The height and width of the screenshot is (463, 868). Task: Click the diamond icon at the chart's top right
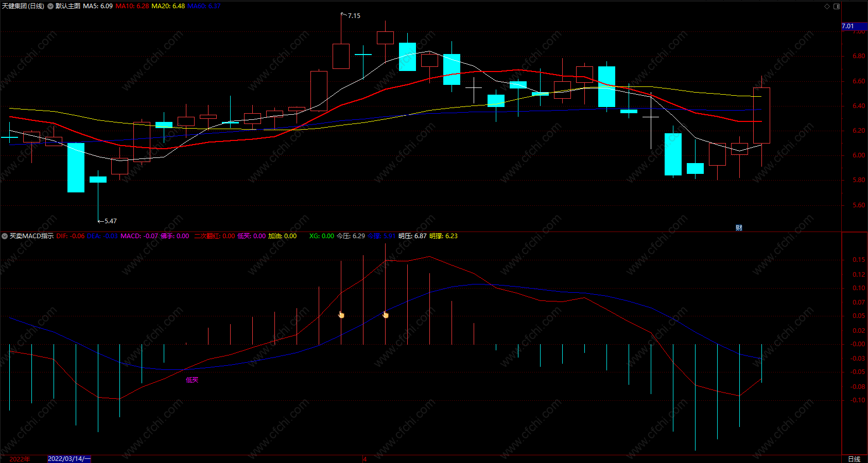[x=827, y=6]
